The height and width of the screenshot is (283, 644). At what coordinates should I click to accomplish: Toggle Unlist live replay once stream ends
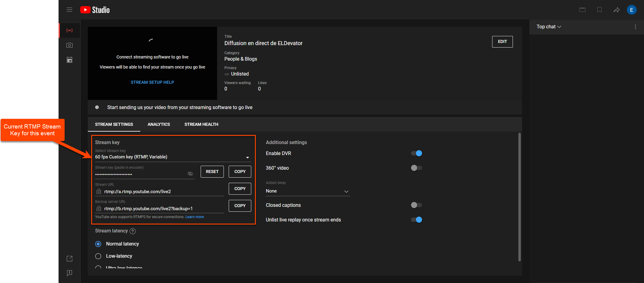coord(417,220)
